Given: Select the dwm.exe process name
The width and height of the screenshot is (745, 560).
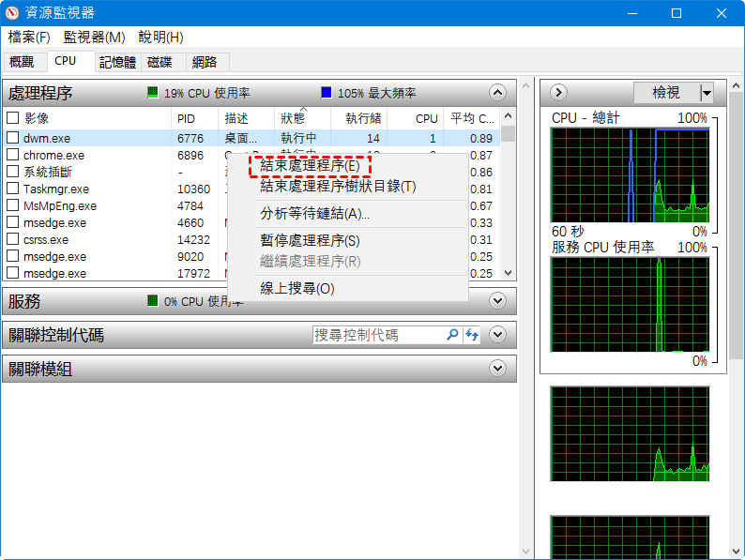Looking at the screenshot, I should point(47,138).
